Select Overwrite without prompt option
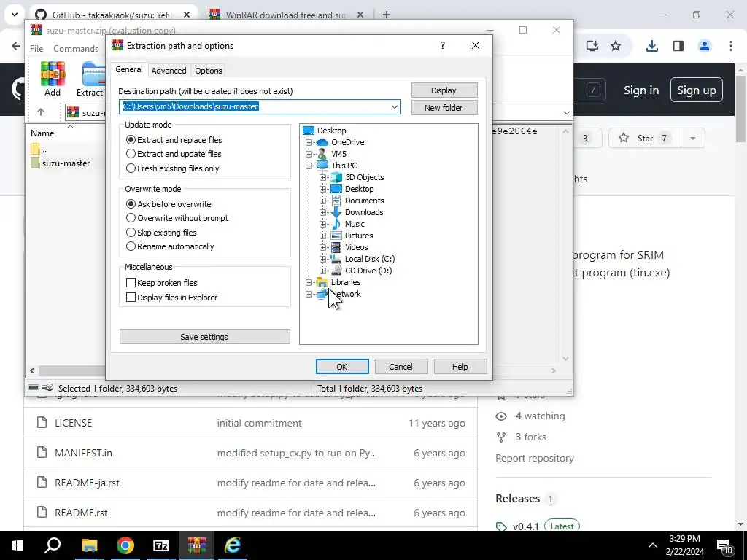Image resolution: width=747 pixels, height=560 pixels. (x=177, y=218)
